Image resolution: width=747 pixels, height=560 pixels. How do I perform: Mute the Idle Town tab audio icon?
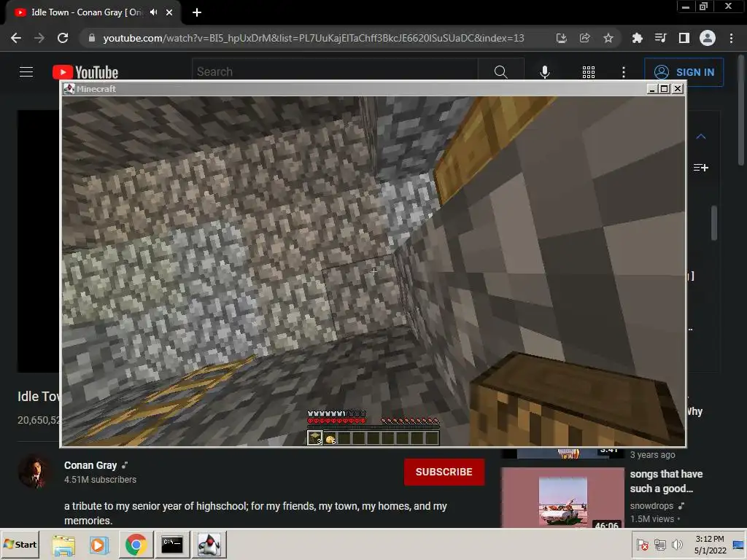[x=153, y=12]
